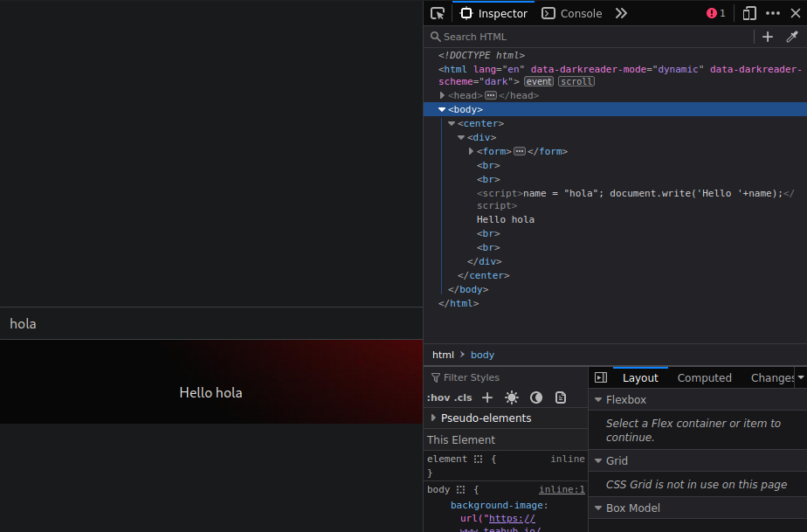The image size is (807, 532).
Task: Add a new CSS rule
Action: pos(487,397)
